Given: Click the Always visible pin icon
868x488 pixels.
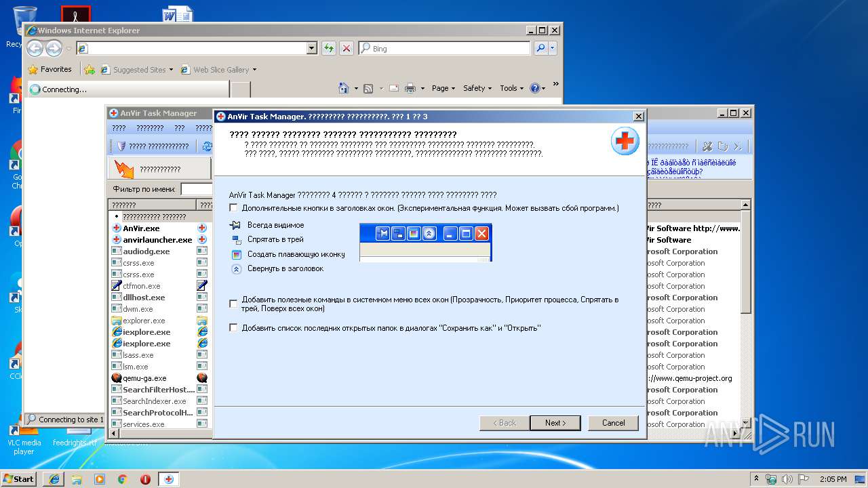Looking at the screenshot, I should 236,225.
